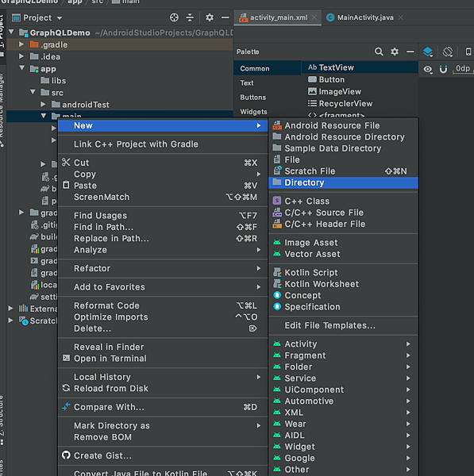
Task: Choose Reformat Code
Action: (163, 305)
